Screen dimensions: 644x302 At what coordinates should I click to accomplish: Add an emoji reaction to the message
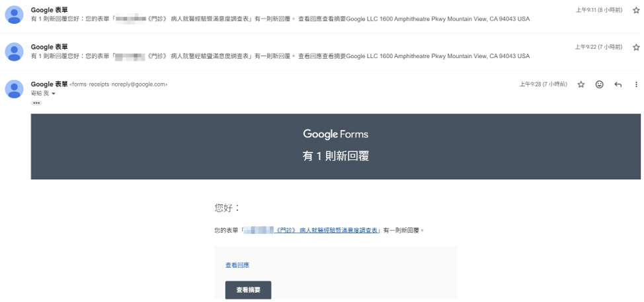tap(599, 85)
